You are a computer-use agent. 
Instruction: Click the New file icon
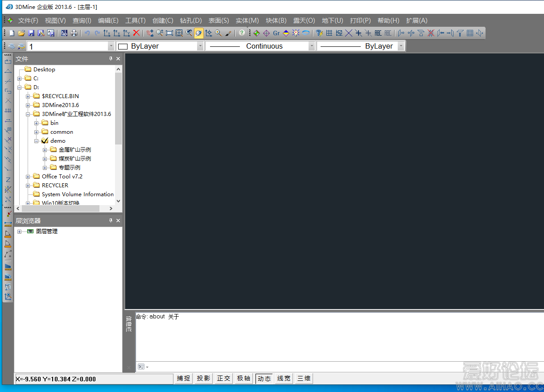[x=12, y=33]
